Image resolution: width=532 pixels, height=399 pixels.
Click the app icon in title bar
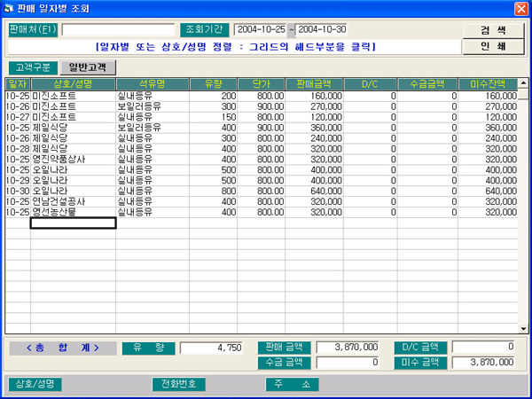7,9
